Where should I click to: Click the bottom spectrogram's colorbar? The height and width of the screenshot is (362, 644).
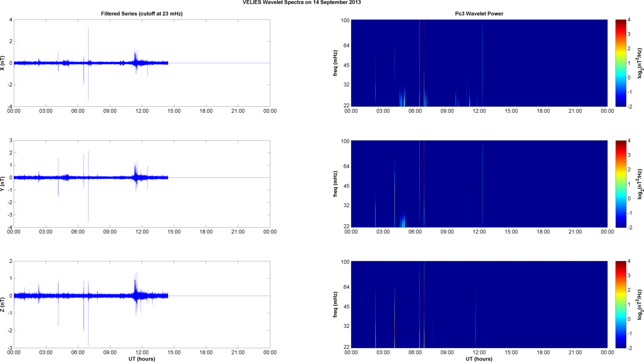tap(621, 305)
